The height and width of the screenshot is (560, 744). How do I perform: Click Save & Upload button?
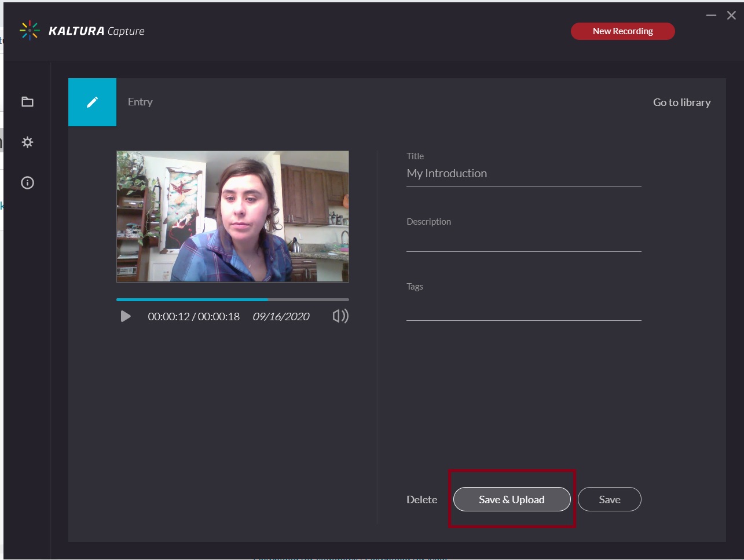click(x=512, y=499)
